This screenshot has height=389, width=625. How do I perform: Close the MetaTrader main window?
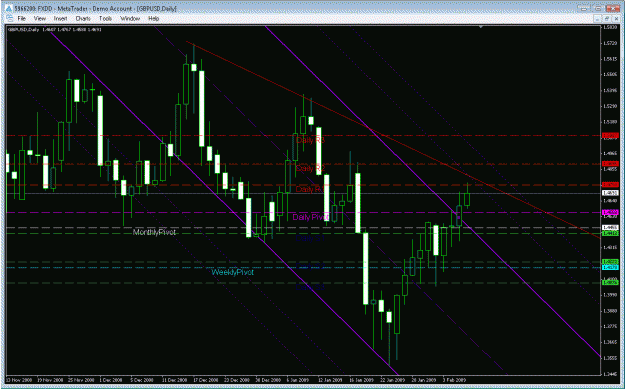(612, 8)
